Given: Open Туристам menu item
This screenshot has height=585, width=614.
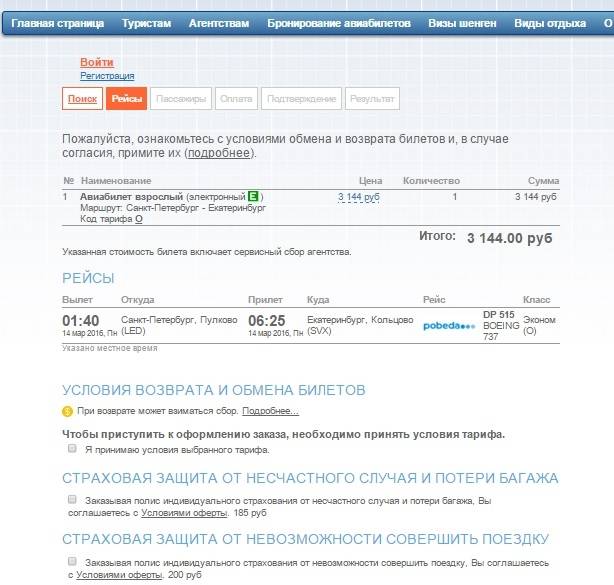Looking at the screenshot, I should point(146,23).
